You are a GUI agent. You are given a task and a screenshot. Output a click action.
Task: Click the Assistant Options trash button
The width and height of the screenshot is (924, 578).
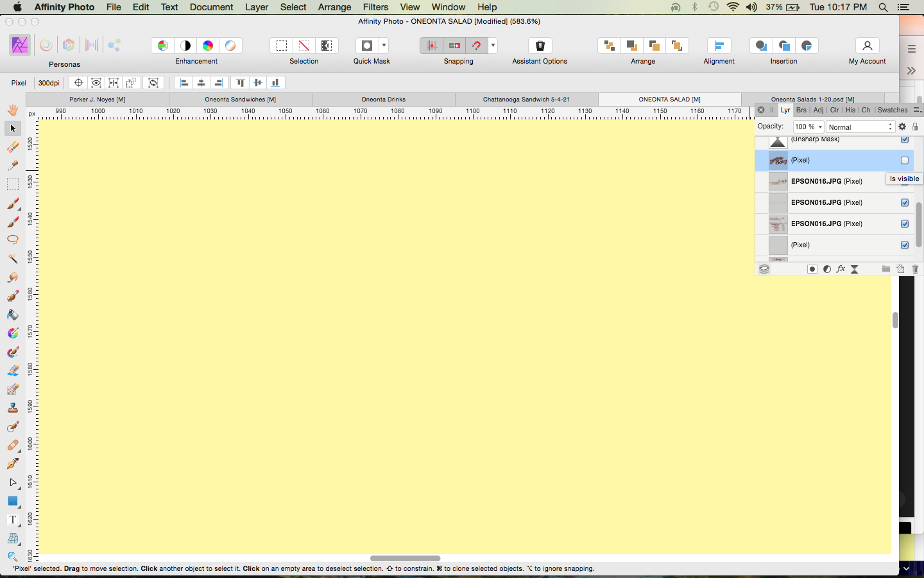coord(539,45)
